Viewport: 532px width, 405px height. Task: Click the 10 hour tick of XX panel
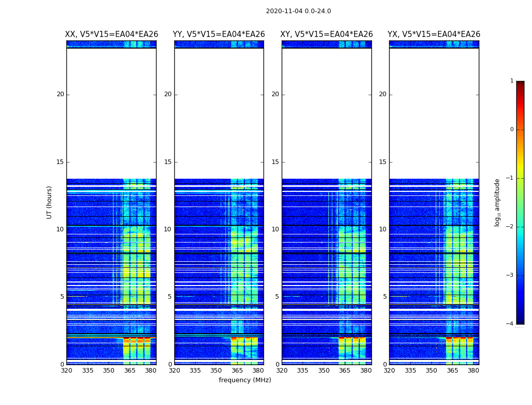click(60, 229)
